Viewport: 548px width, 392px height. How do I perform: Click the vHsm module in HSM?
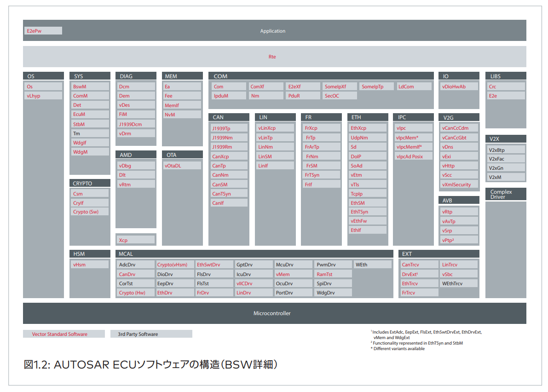pos(90,265)
